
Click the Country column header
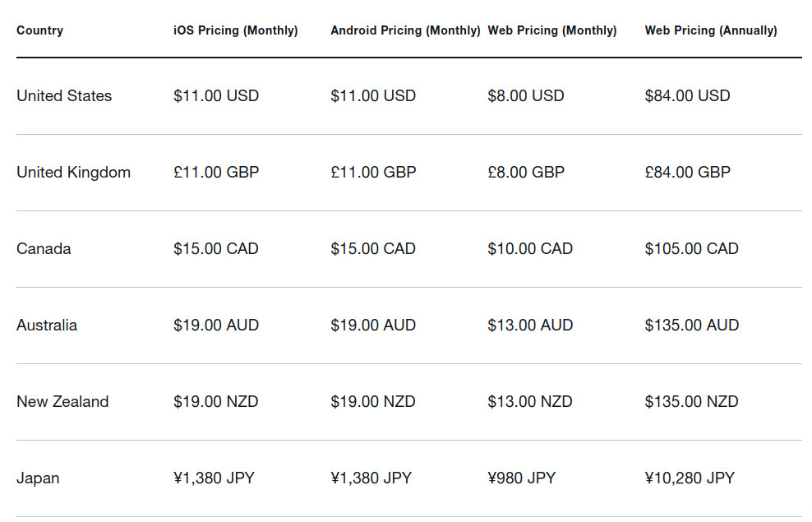click(40, 30)
